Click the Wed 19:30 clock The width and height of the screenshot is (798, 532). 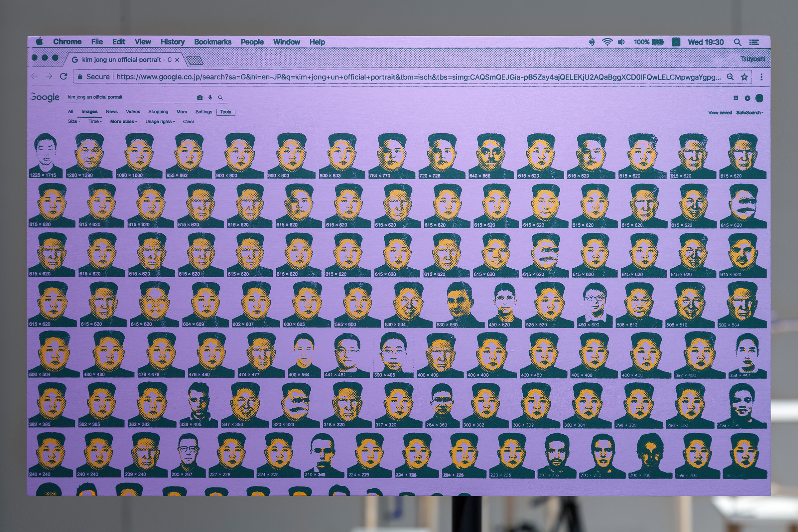706,43
